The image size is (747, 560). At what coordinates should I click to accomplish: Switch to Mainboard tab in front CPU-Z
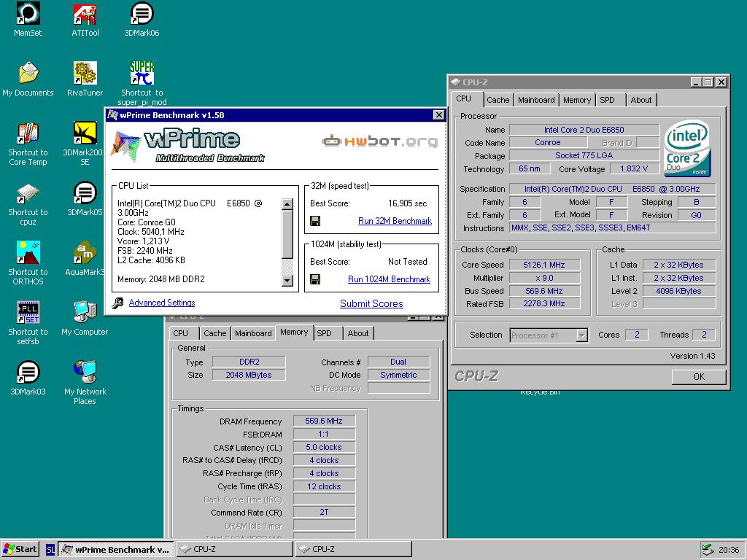[536, 100]
